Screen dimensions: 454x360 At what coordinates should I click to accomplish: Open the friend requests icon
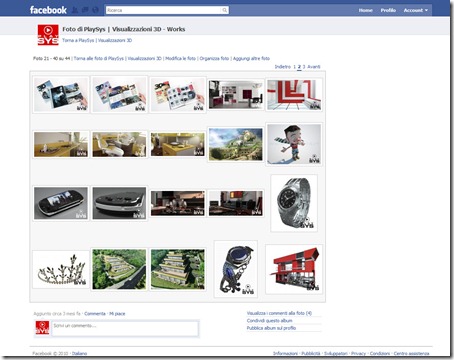click(75, 10)
